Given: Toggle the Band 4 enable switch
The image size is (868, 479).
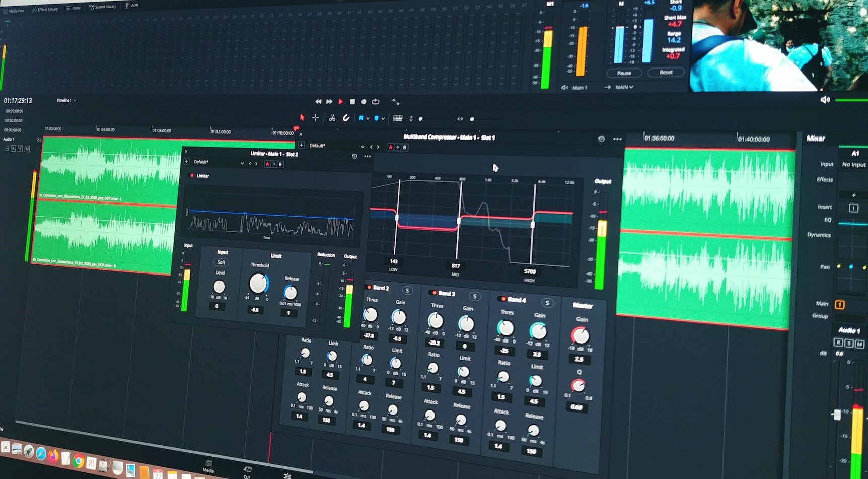Looking at the screenshot, I should 502,299.
